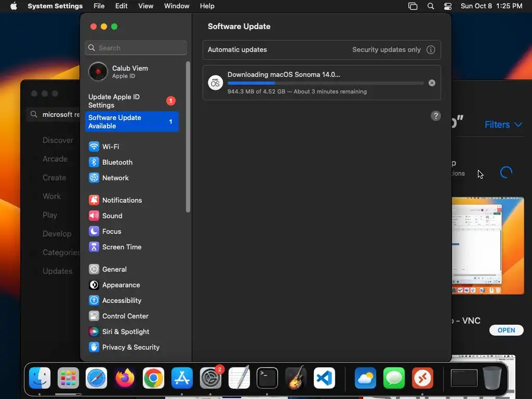Open Terminal from the Dock
This screenshot has height=399, width=532.
(x=268, y=378)
